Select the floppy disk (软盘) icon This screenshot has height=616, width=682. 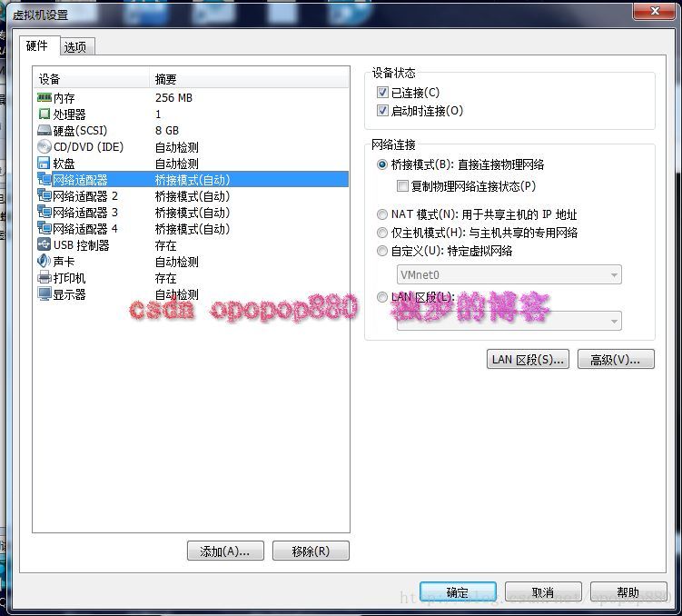click(x=44, y=164)
